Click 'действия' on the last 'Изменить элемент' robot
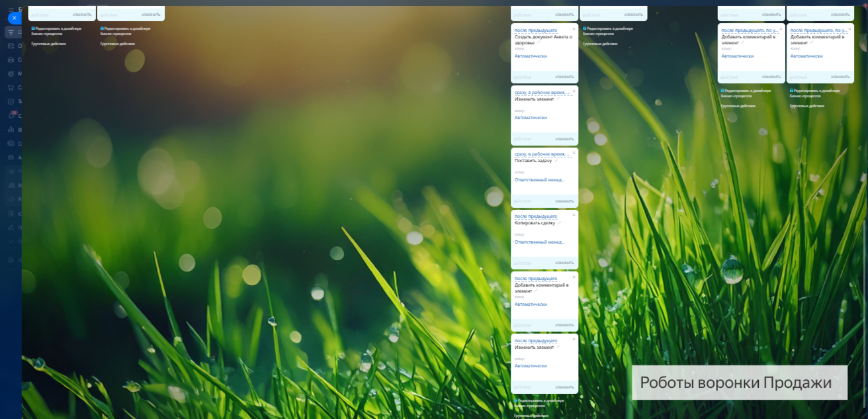 pos(523,387)
